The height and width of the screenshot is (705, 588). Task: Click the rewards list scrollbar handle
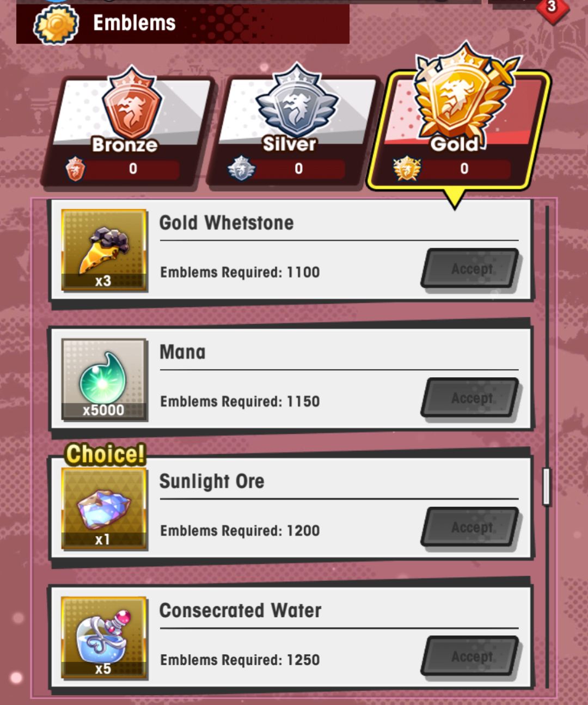pos(547,486)
